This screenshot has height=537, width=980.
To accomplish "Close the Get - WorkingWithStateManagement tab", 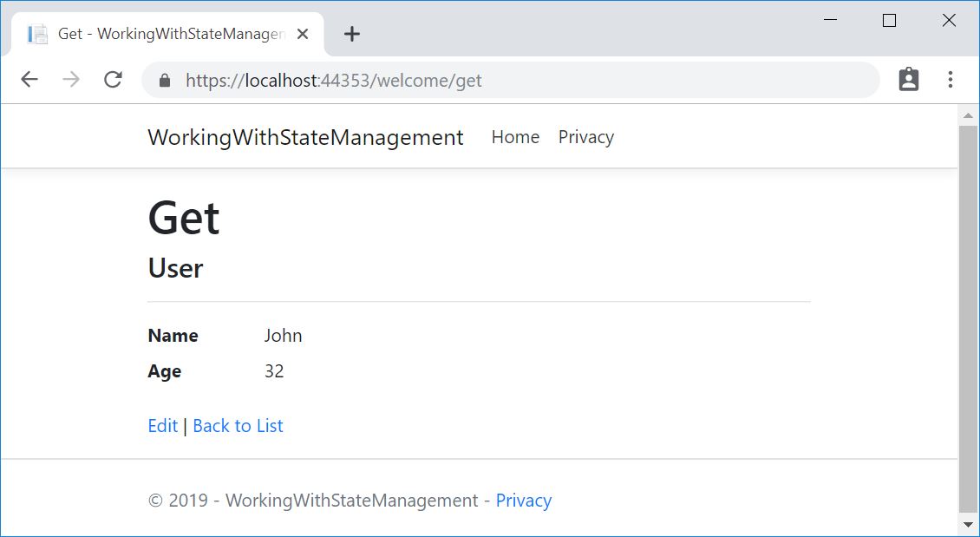I will (x=303, y=34).
